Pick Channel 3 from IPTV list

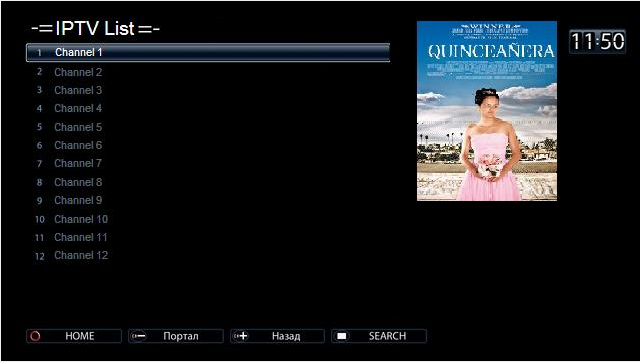tap(208, 90)
